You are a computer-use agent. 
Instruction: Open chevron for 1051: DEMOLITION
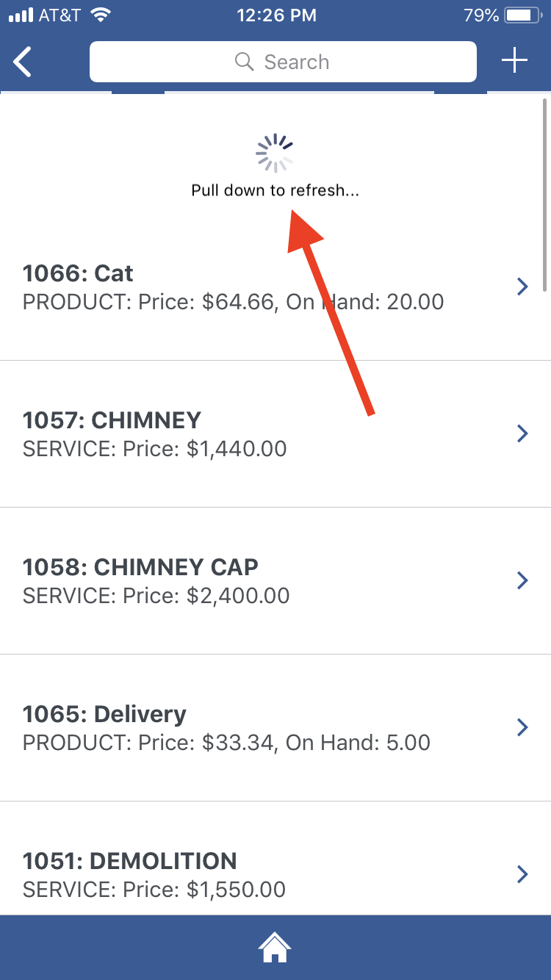click(x=522, y=874)
